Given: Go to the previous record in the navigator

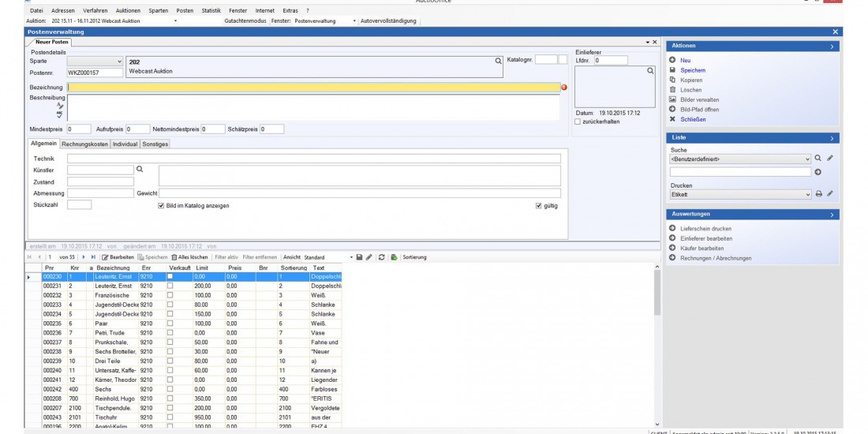Looking at the screenshot, I should [x=39, y=257].
